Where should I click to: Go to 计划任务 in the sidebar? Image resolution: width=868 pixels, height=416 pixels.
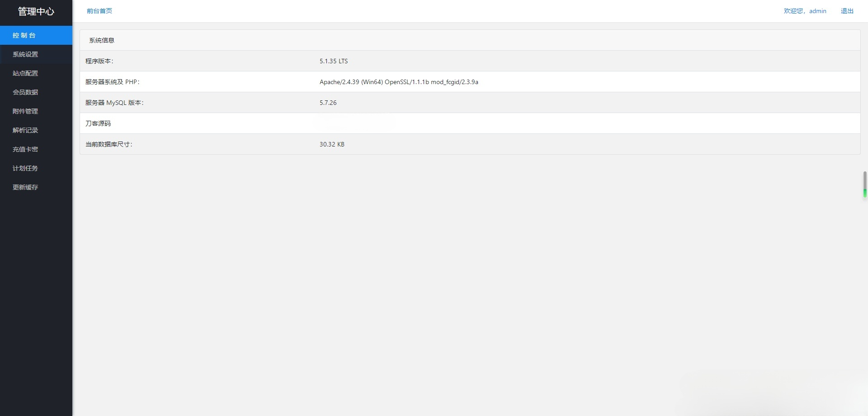25,168
